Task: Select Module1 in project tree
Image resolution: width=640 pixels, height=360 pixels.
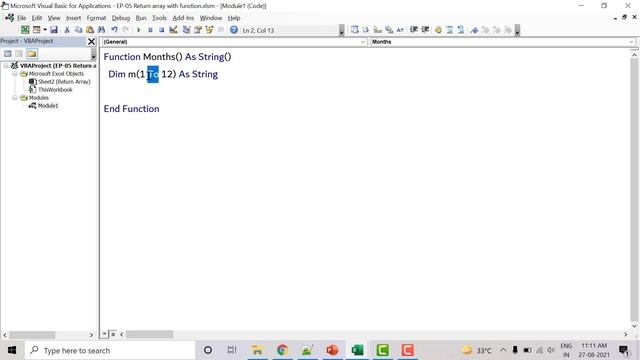Action: click(48, 106)
